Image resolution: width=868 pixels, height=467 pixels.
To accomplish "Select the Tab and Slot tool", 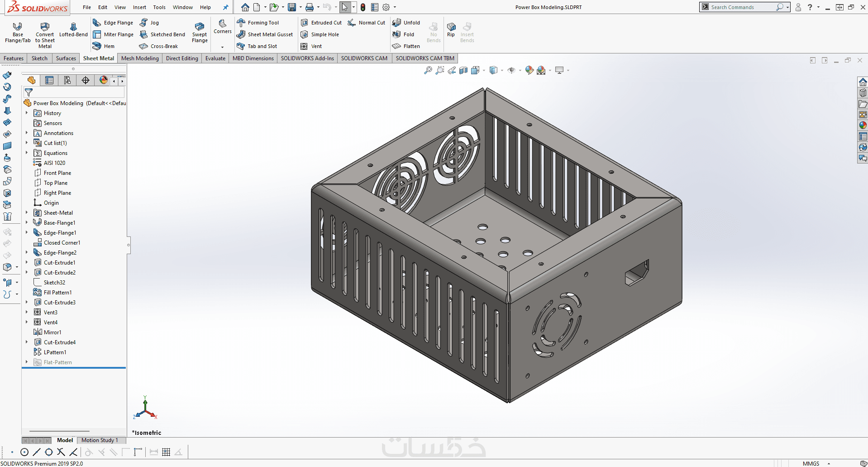I will pos(257,46).
